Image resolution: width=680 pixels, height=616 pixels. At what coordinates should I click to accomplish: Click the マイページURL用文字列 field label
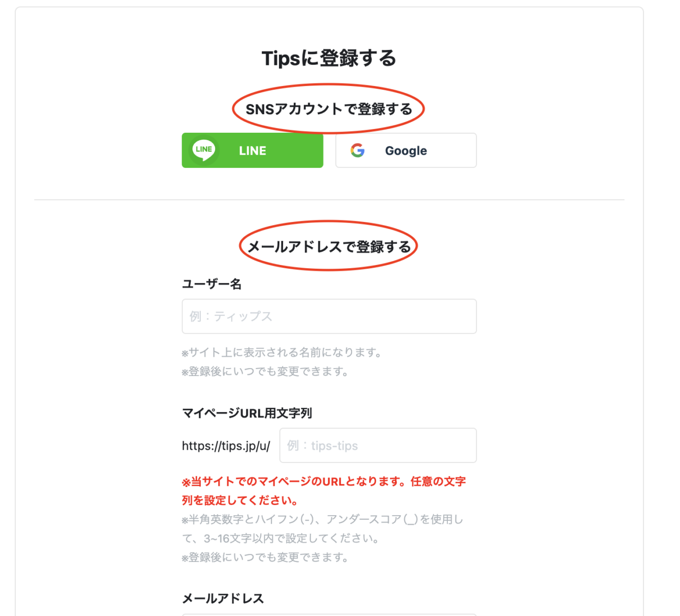pyautogui.click(x=247, y=413)
